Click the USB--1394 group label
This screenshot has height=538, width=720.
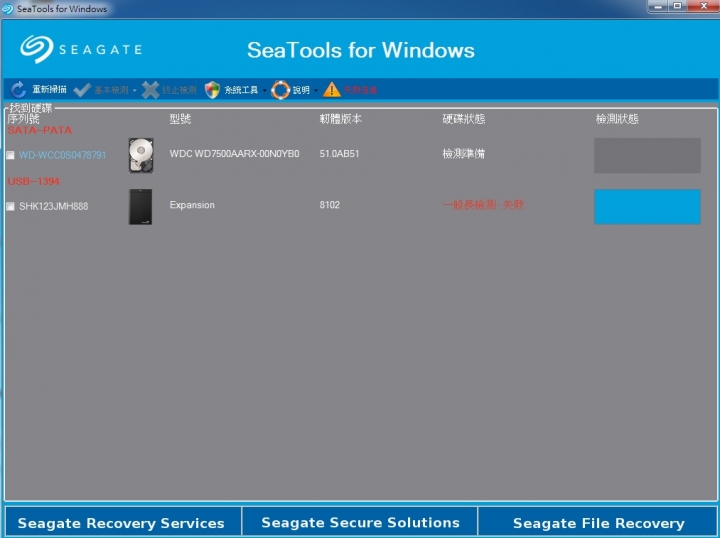tap(34, 181)
